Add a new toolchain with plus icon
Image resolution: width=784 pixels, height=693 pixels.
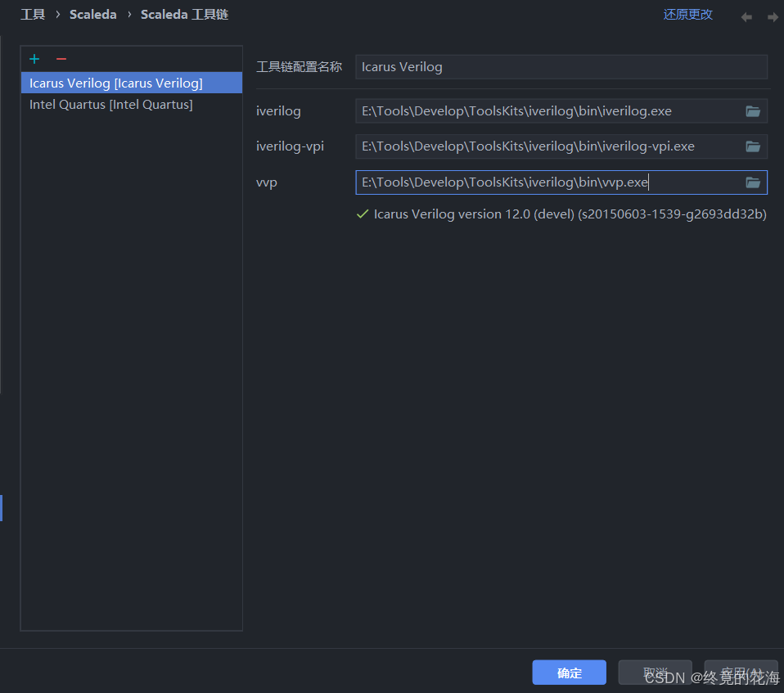pos(34,59)
